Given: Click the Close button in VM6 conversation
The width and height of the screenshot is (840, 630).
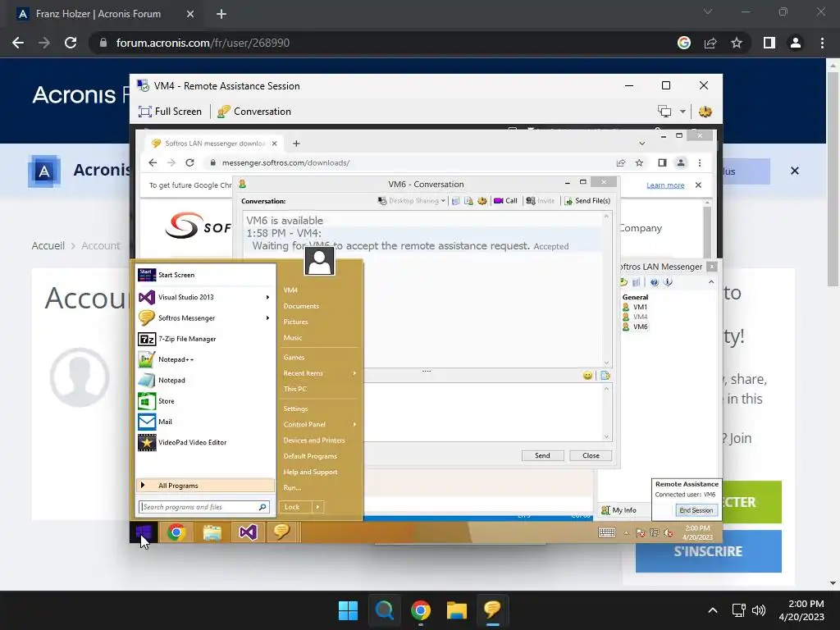Looking at the screenshot, I should [591, 455].
